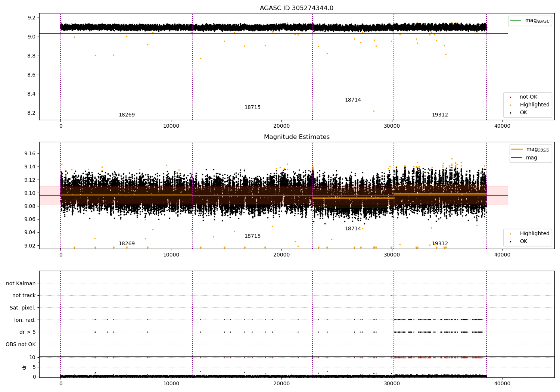Click the rotated 'dr' axis label
Screen dimensions: 560x392
[x=24, y=367]
